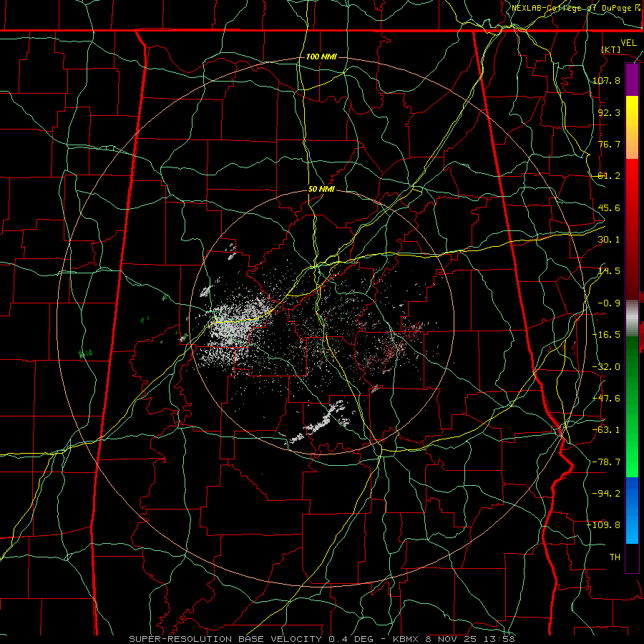Click the 30.1 velocity scale value

tap(609, 240)
